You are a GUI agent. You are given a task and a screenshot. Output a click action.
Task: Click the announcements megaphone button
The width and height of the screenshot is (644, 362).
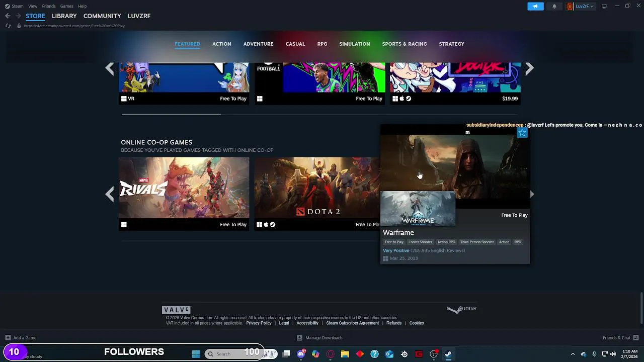535,6
